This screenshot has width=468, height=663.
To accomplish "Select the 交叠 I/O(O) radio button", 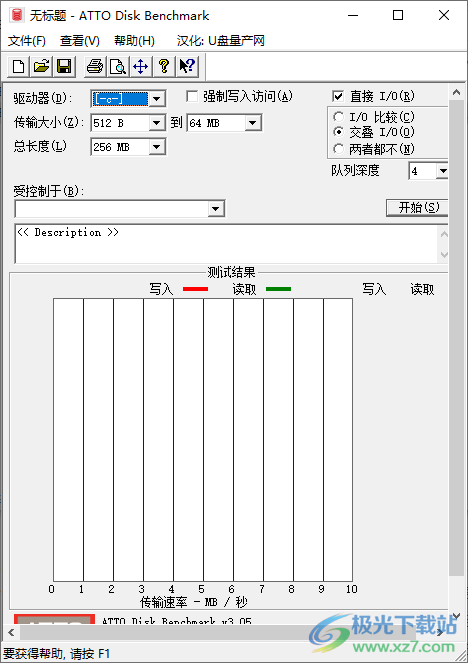I will [338, 132].
